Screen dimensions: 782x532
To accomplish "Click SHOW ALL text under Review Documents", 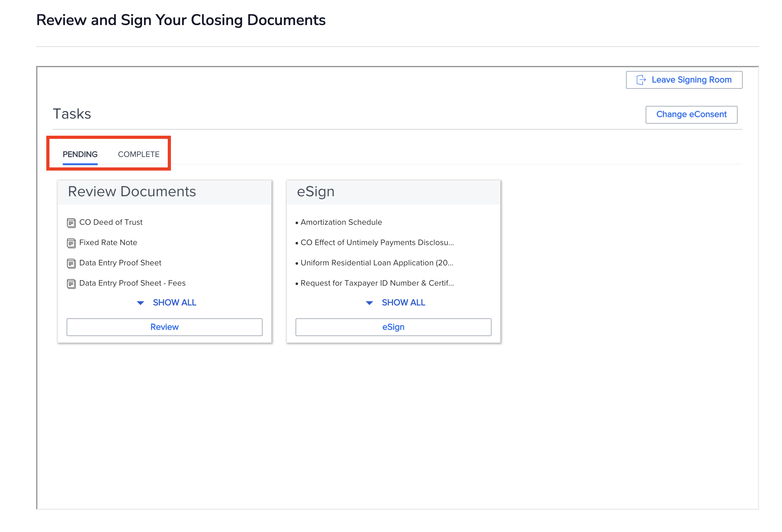I will tap(174, 302).
